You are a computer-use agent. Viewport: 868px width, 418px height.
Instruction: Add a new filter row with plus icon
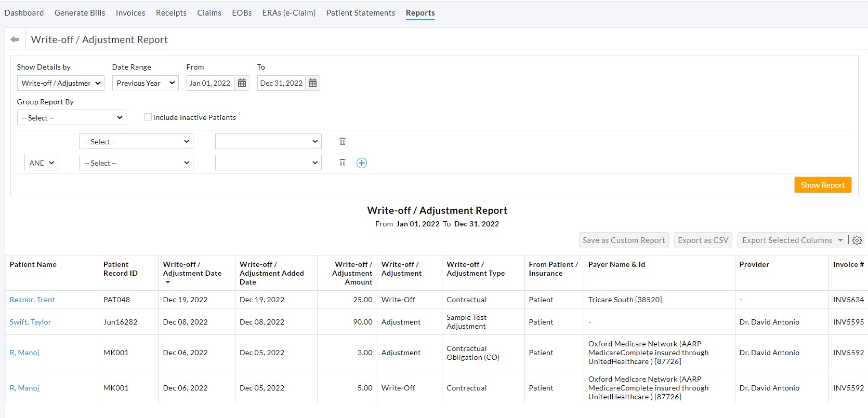pos(362,163)
